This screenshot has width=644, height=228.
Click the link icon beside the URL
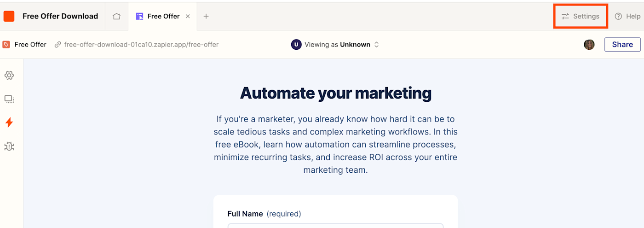click(x=57, y=45)
